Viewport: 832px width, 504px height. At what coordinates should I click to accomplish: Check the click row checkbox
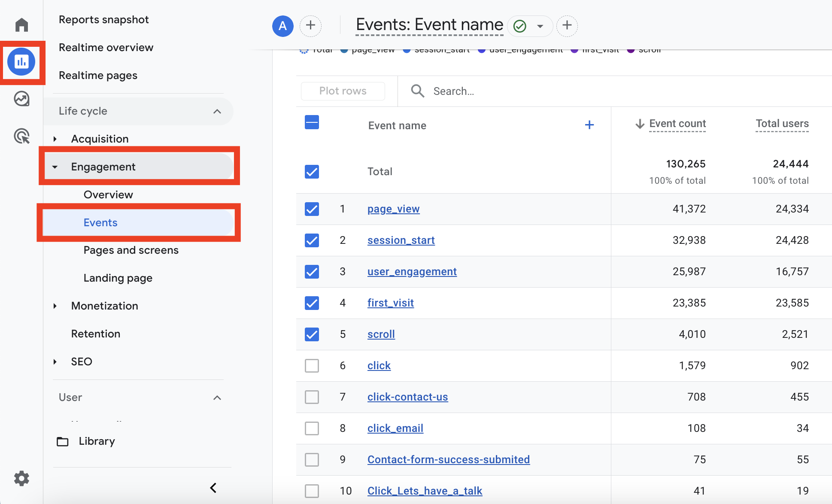click(x=312, y=366)
